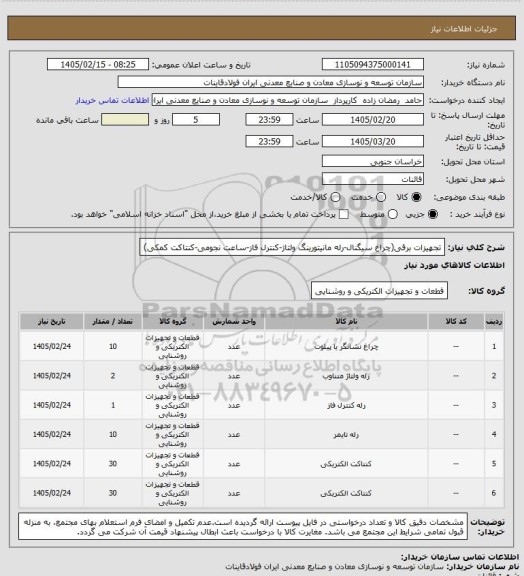Click the ردیف column header
524x576 pixels.
point(494,321)
